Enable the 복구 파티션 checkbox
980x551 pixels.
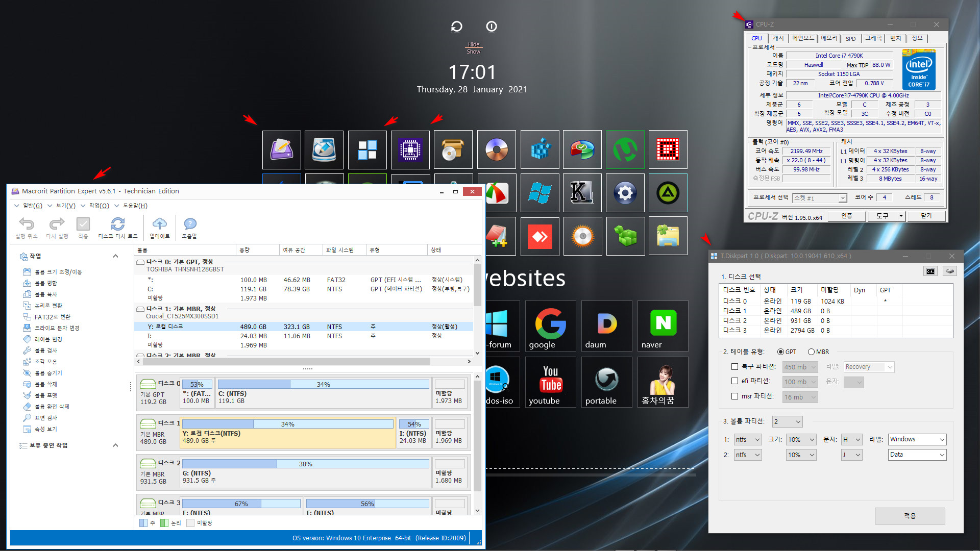734,367
